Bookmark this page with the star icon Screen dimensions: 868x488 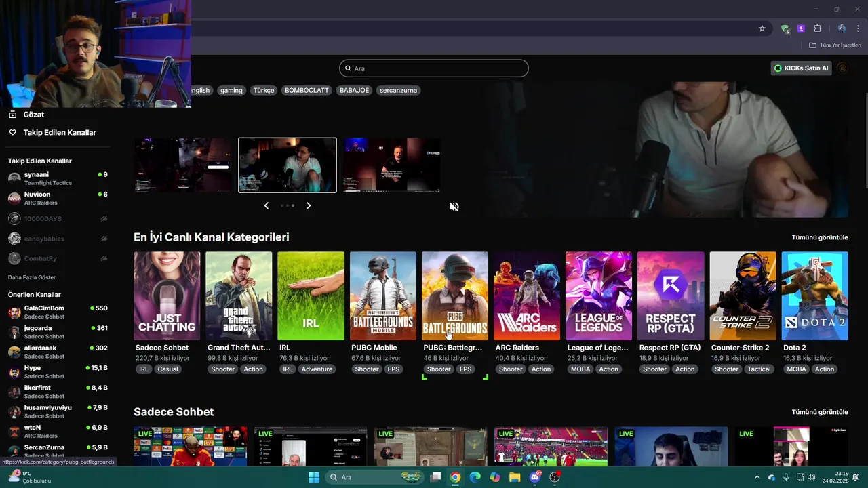coord(762,28)
